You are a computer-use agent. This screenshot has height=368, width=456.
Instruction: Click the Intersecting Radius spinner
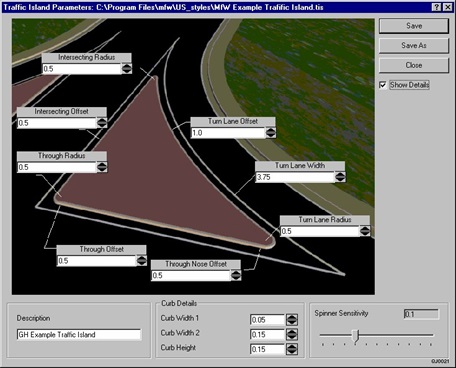126,69
